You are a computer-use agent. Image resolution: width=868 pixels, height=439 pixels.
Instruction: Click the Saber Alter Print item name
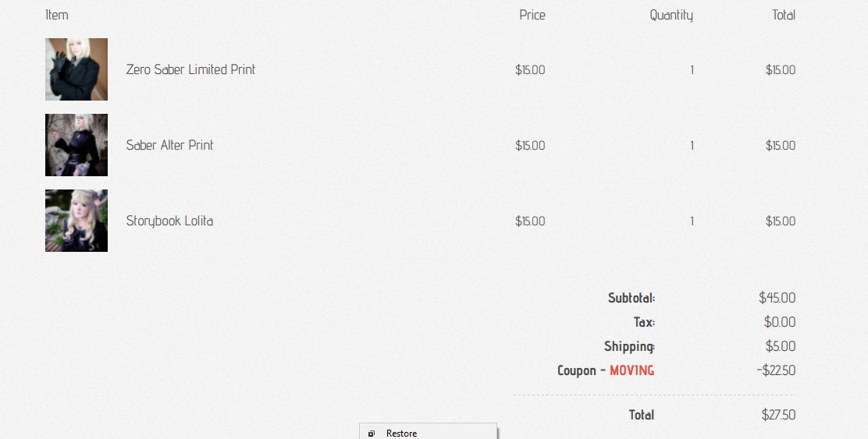coord(169,145)
